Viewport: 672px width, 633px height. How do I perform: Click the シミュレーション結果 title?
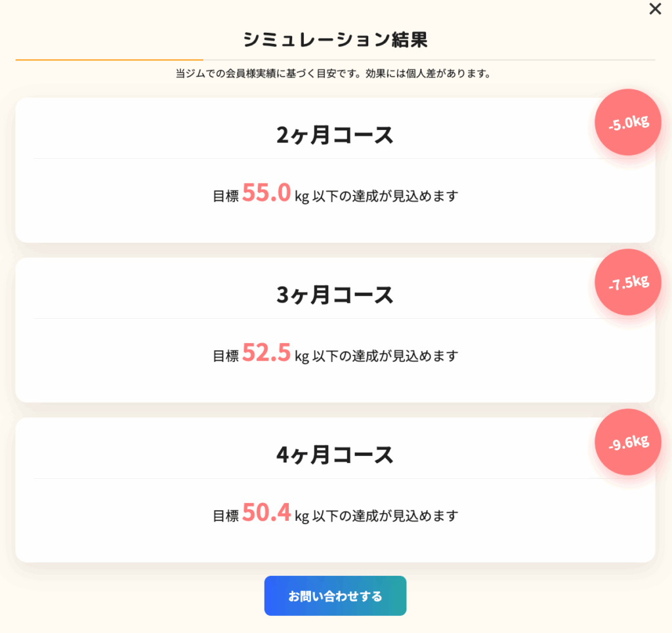pyautogui.click(x=335, y=41)
